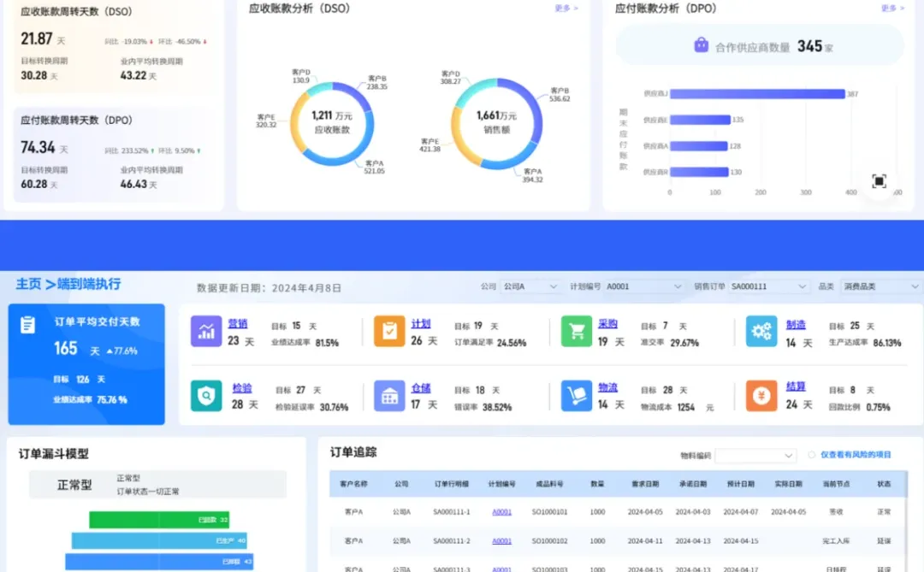Screen dimensions: 924x572
Task: Click cell SA000111-1 in order table
Action: (x=452, y=512)
